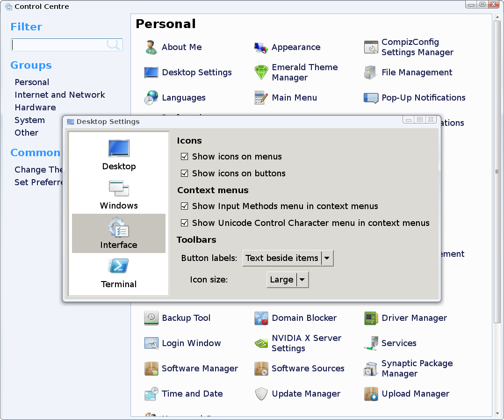504x420 pixels.
Task: Switch to the Windows tab in Desktop Settings
Action: click(119, 194)
